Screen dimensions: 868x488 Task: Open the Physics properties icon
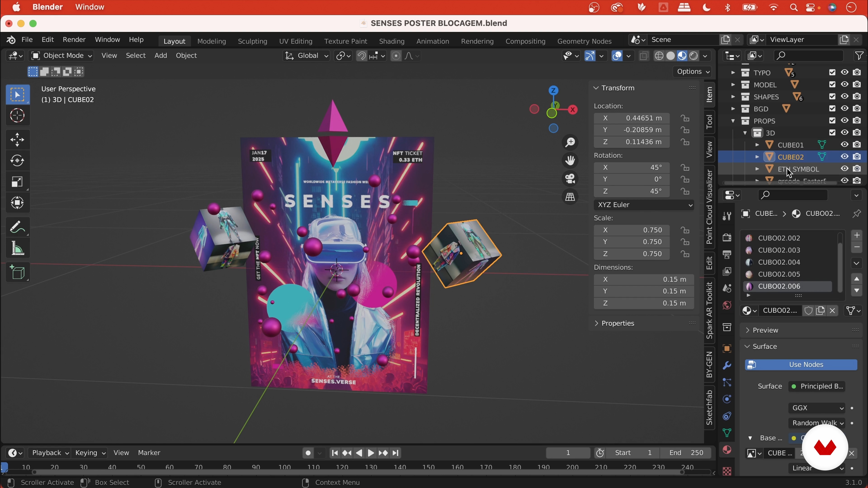(727, 399)
